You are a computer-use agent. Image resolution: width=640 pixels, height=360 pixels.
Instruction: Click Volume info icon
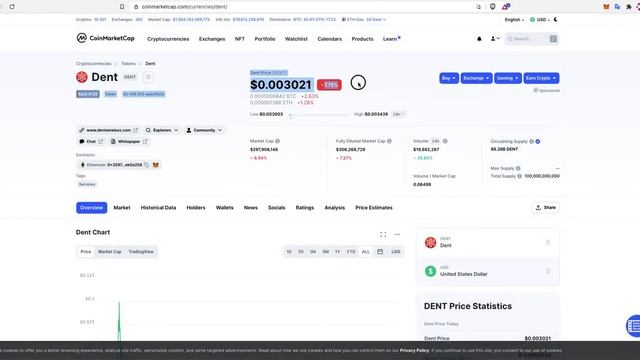[x=445, y=141]
